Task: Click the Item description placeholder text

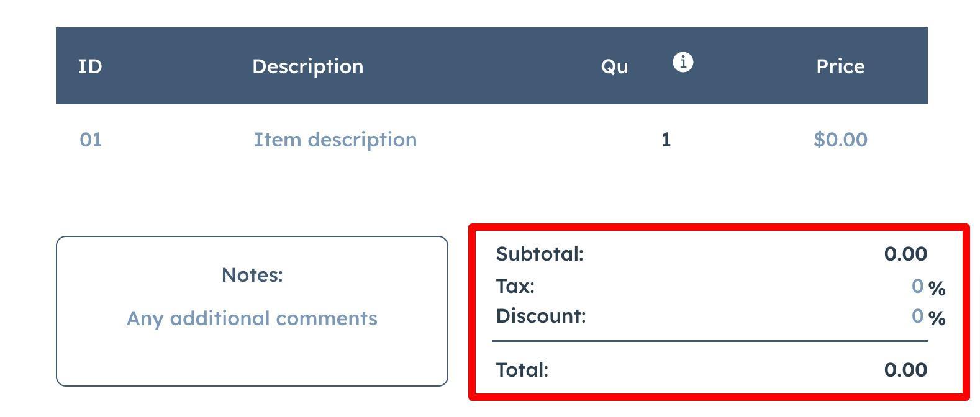Action: [x=335, y=140]
